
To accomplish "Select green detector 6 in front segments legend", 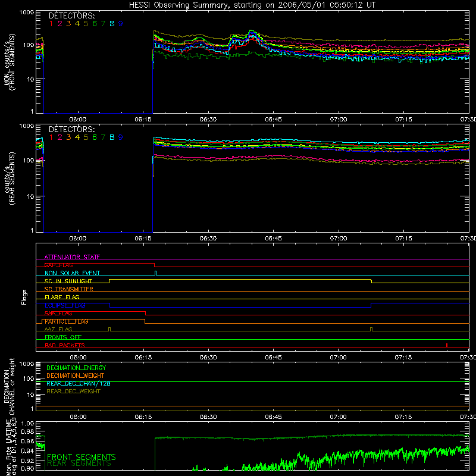I will (x=95, y=24).
